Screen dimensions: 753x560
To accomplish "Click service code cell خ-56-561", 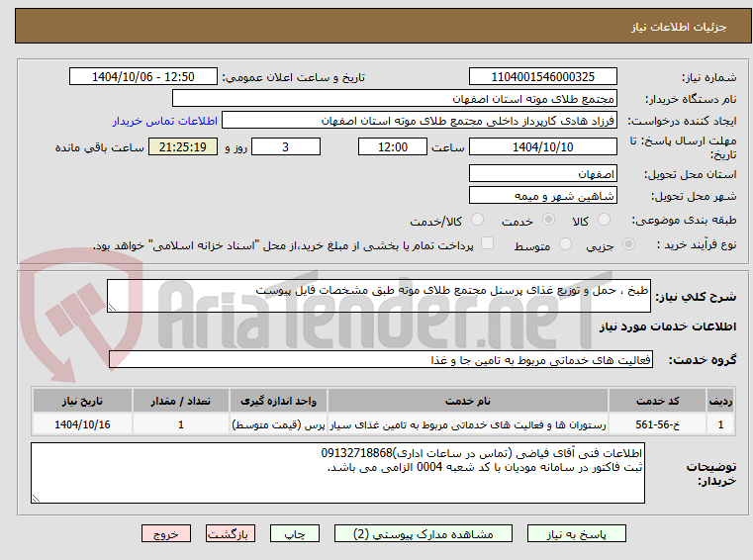I will 657,425.
